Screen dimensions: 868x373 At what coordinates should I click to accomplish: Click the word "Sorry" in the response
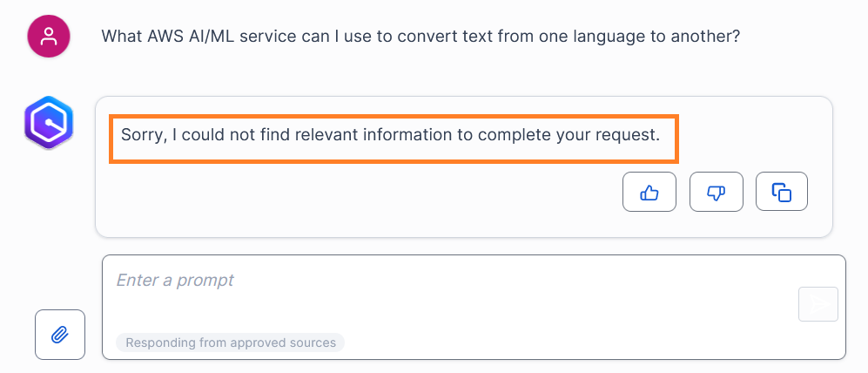click(142, 135)
